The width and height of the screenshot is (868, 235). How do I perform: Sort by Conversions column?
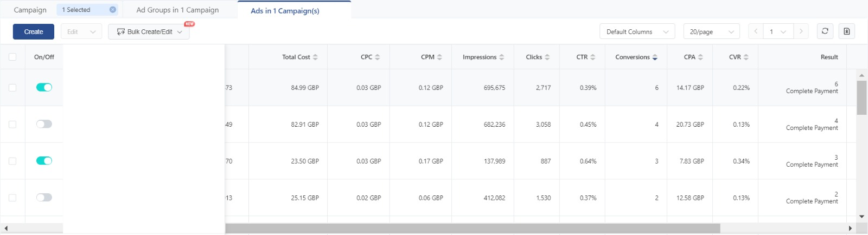click(x=655, y=57)
